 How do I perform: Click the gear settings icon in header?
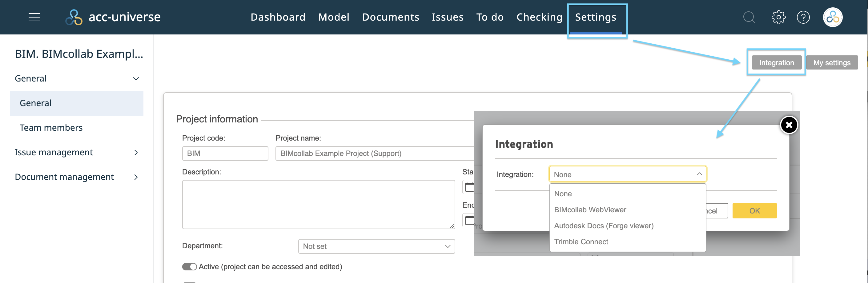[778, 17]
